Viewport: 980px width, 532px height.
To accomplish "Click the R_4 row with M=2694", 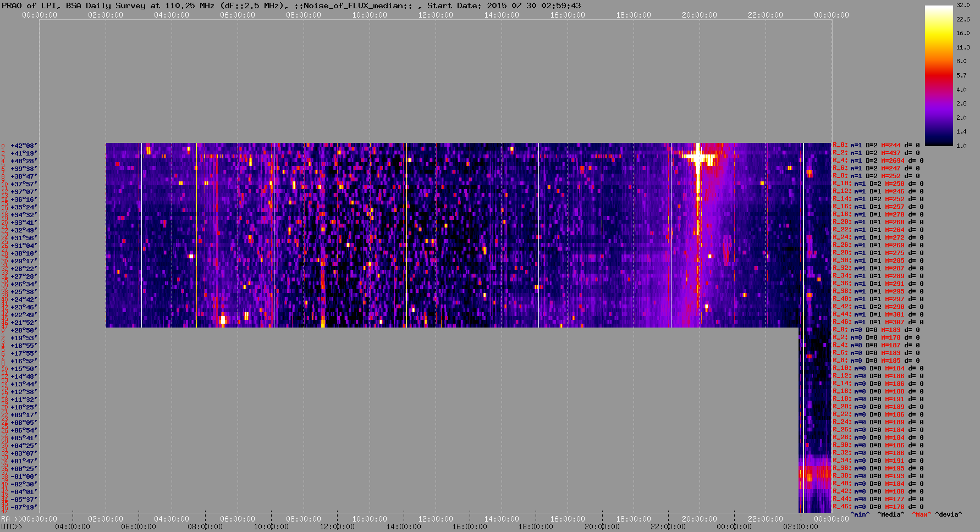I will point(878,160).
